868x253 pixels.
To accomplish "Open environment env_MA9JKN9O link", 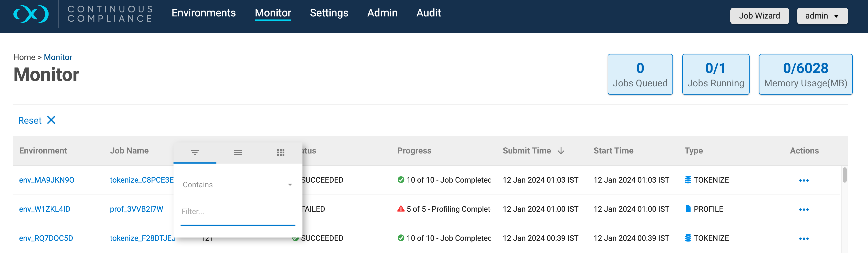I will tap(46, 180).
